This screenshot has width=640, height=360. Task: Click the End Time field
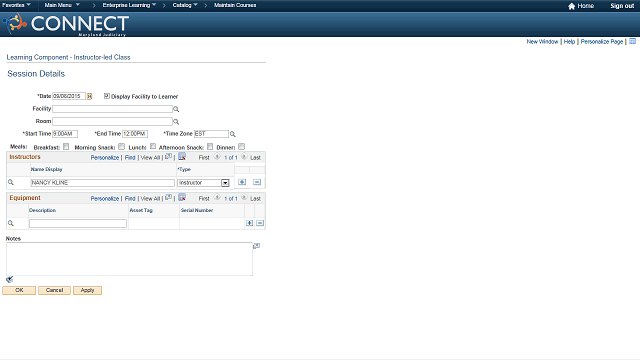(x=135, y=134)
